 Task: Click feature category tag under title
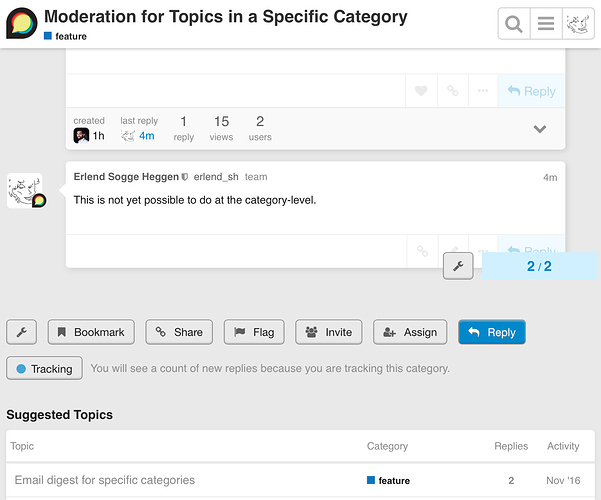click(65, 36)
